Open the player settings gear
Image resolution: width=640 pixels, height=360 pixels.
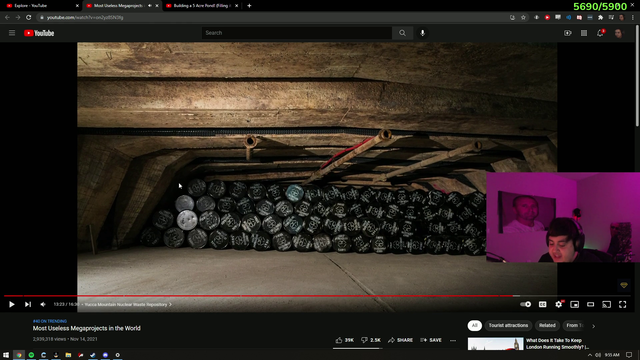point(558,304)
